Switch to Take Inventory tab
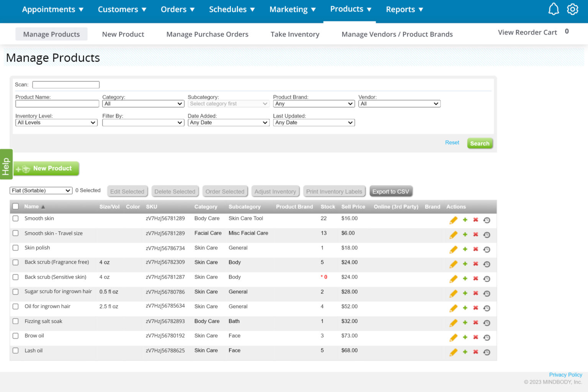 [295, 34]
